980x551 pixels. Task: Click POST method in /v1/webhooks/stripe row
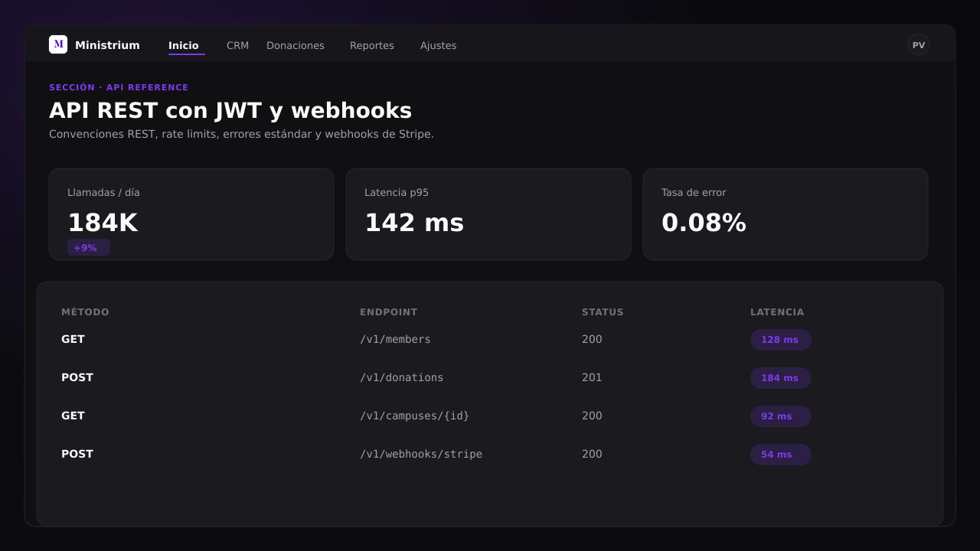click(77, 454)
